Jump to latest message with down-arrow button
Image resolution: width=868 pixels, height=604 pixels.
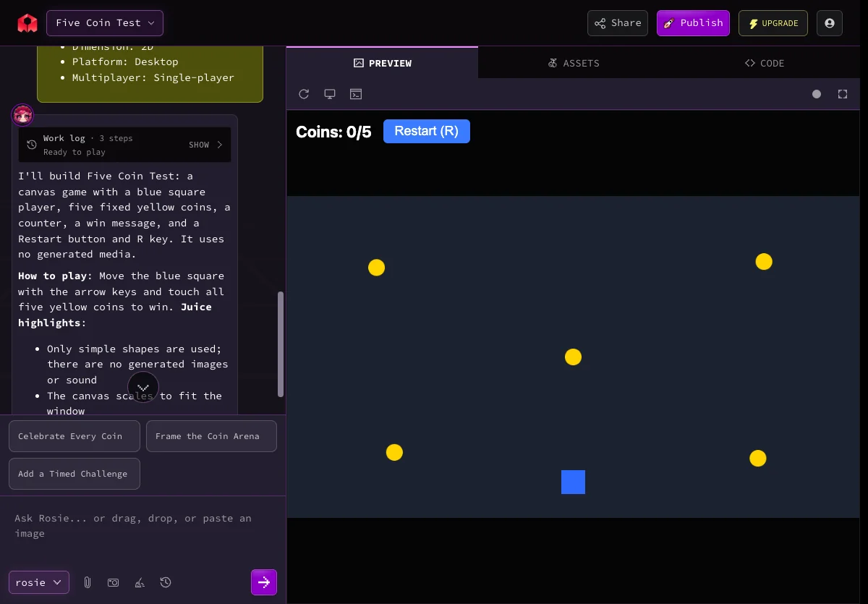(143, 387)
